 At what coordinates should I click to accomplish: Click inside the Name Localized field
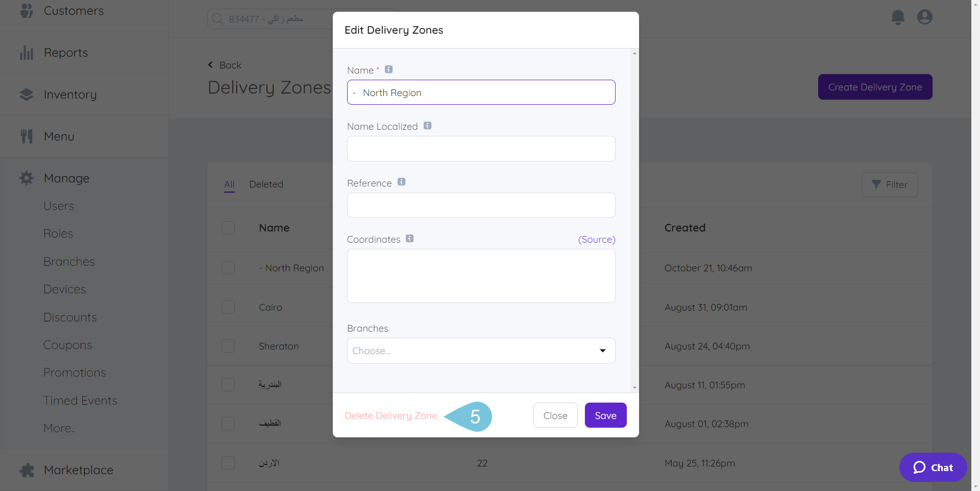click(x=481, y=149)
